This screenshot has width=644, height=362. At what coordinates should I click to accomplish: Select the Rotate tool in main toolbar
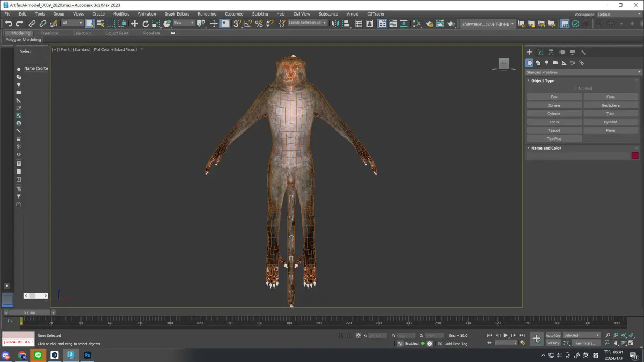point(145,24)
